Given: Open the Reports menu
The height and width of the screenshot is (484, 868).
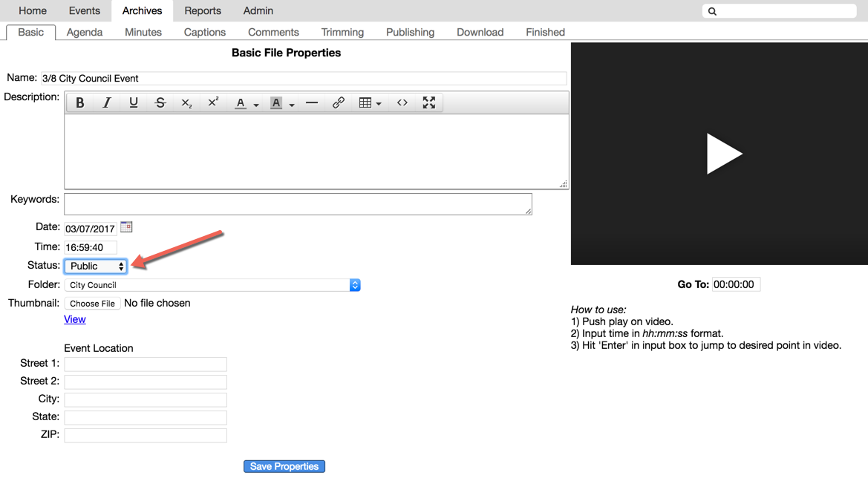Looking at the screenshot, I should click(x=203, y=10).
